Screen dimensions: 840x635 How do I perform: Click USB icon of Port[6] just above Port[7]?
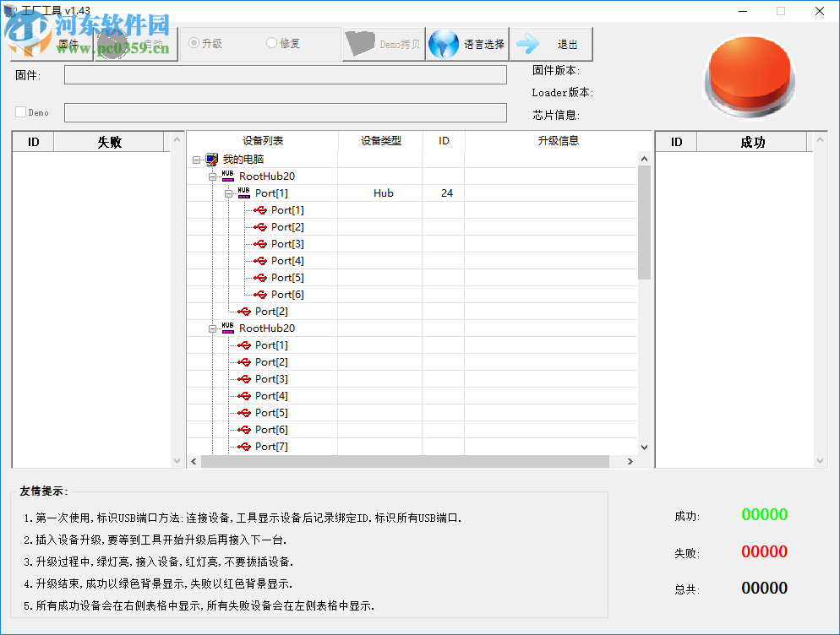coord(244,430)
